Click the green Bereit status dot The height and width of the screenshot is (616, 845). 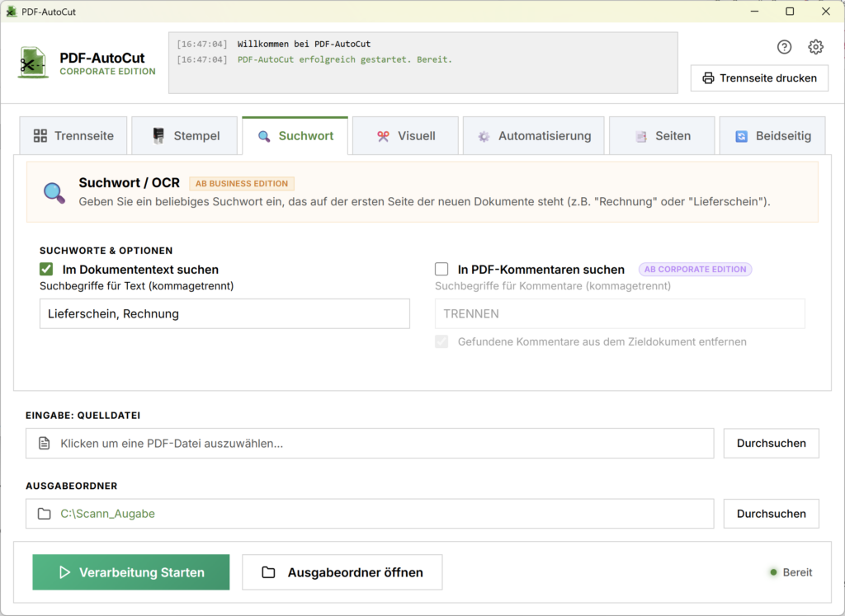coord(773,572)
